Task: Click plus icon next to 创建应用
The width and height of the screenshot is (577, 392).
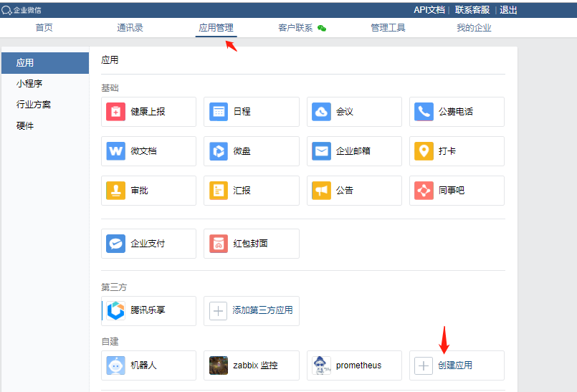Action: point(424,366)
